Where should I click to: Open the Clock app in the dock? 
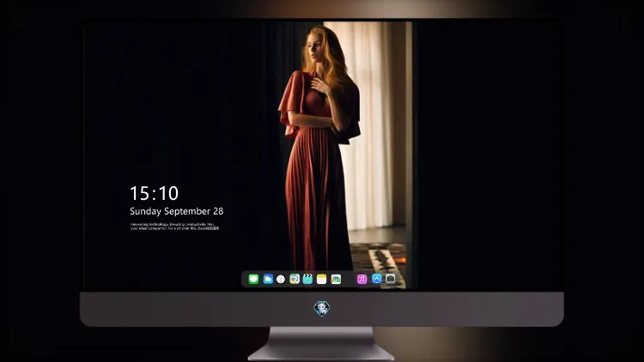click(x=281, y=279)
